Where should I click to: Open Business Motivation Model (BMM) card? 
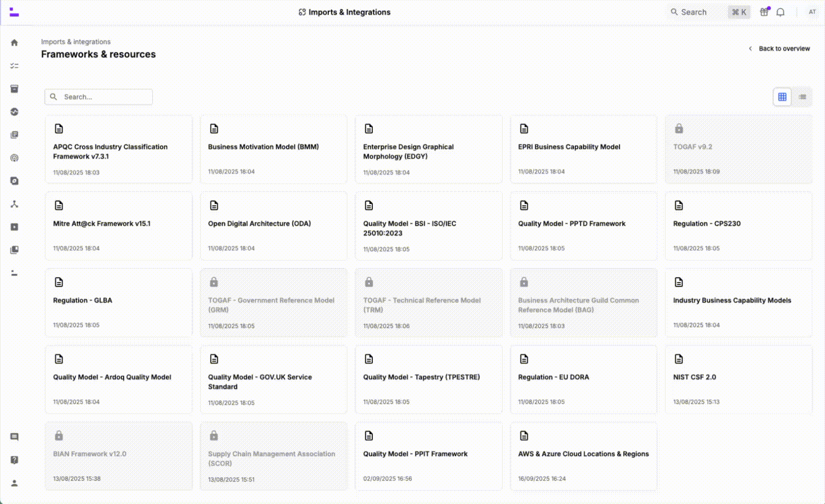273,149
